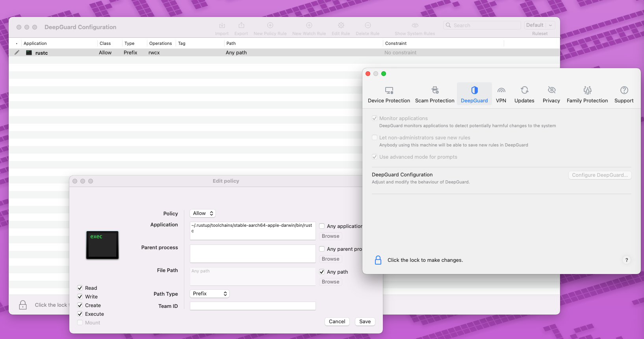Click the Configure DeepGuard... button
This screenshot has height=339, width=644.
pos(600,175)
